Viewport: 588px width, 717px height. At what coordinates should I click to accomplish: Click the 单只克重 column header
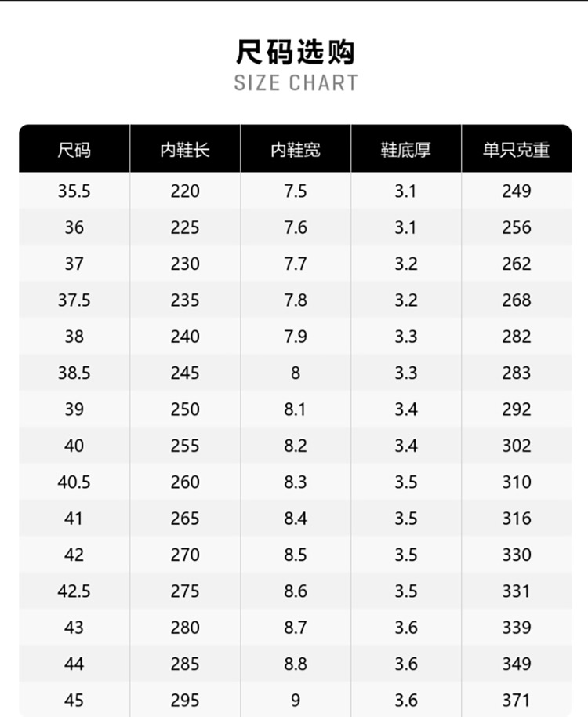[x=517, y=150]
